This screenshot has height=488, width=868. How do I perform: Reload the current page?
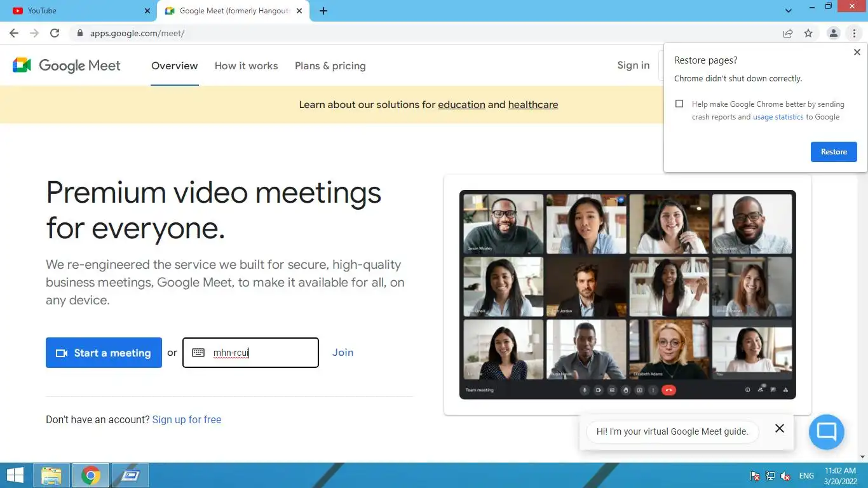pyautogui.click(x=55, y=33)
